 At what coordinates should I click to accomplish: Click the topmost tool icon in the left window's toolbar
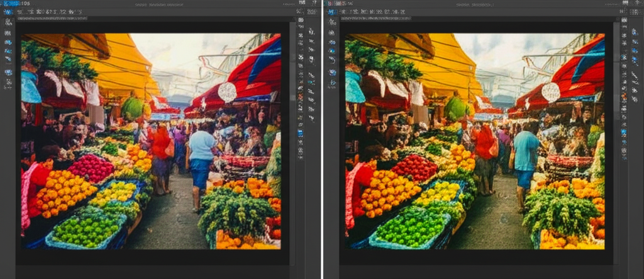coord(8,21)
